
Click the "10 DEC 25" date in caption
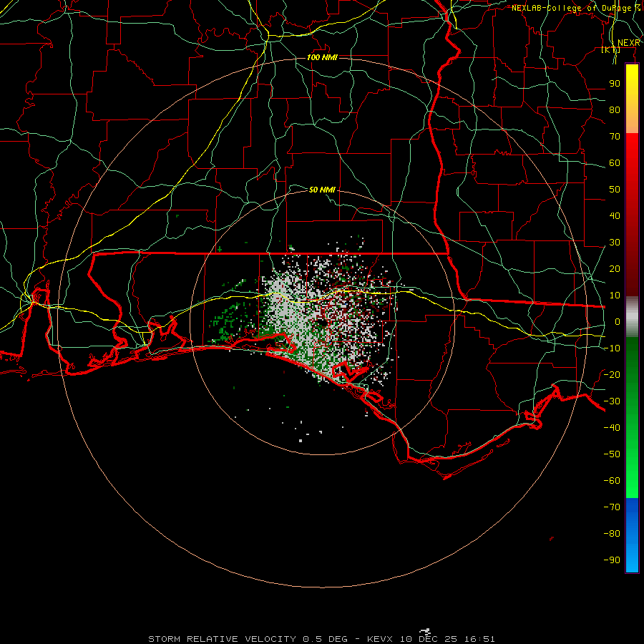[431, 639]
